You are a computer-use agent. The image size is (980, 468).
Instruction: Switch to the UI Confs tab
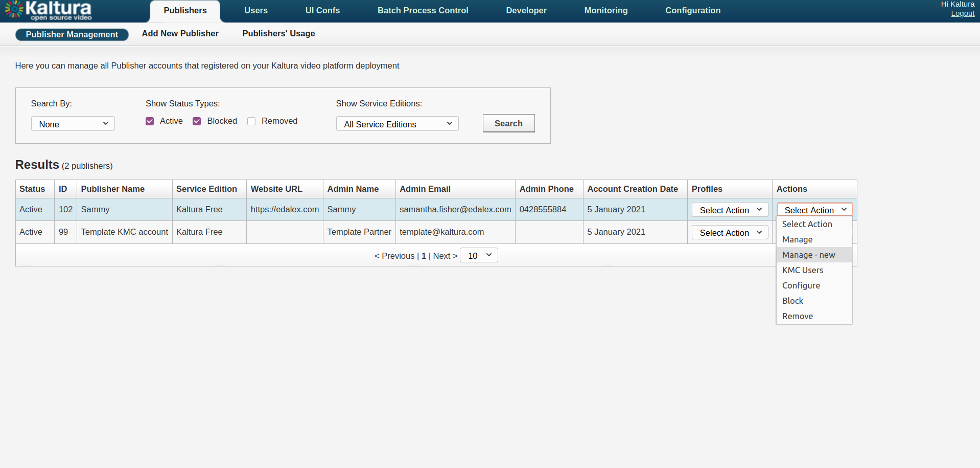coord(322,11)
